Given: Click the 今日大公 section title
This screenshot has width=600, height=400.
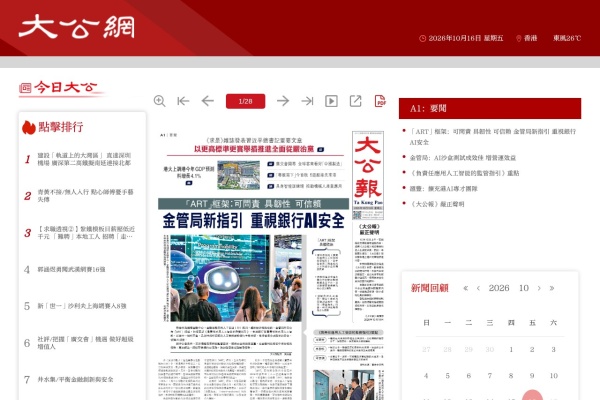Looking at the screenshot, I should pos(65,88).
